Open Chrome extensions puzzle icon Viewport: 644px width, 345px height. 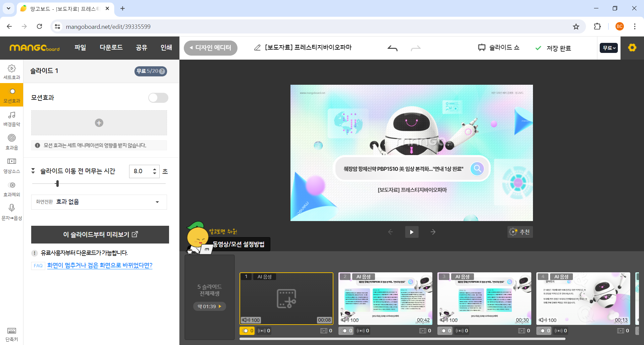tap(597, 26)
